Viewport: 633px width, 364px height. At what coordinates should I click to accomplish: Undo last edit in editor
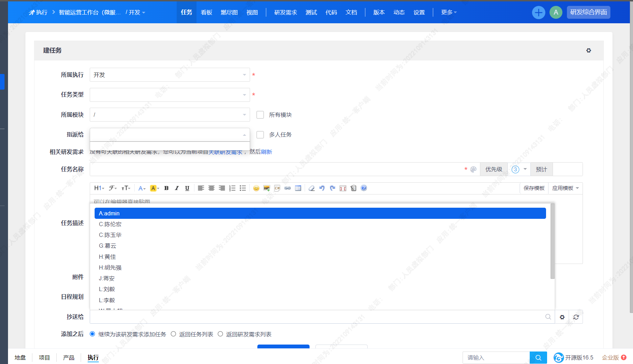(322, 188)
